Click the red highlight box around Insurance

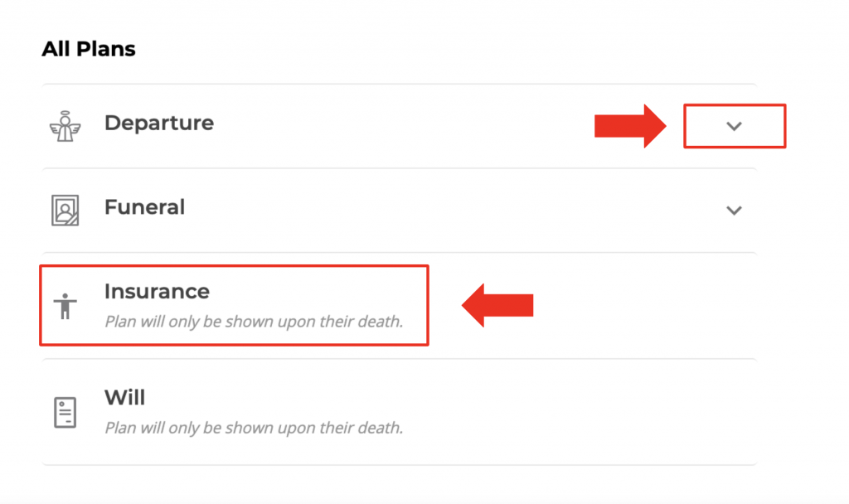tap(234, 305)
